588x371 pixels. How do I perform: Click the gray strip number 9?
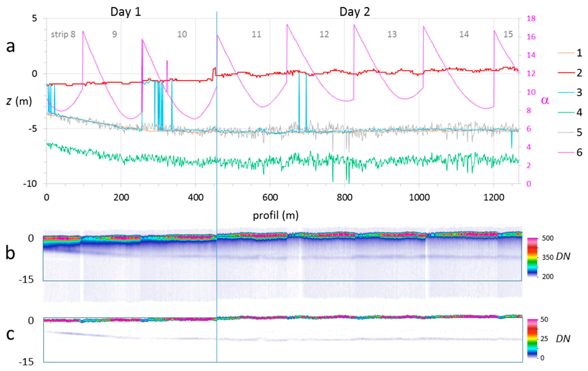115,34
